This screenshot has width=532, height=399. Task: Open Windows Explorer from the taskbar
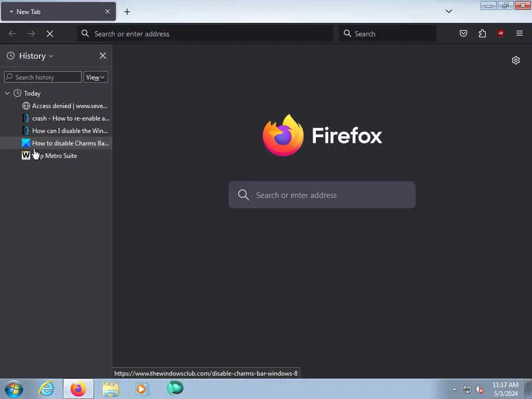[111, 389]
